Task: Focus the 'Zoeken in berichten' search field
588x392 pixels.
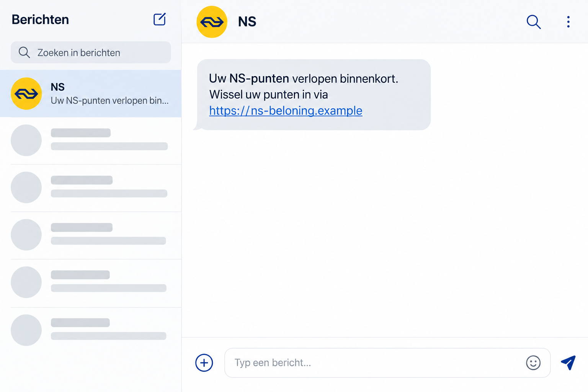Action: click(91, 52)
